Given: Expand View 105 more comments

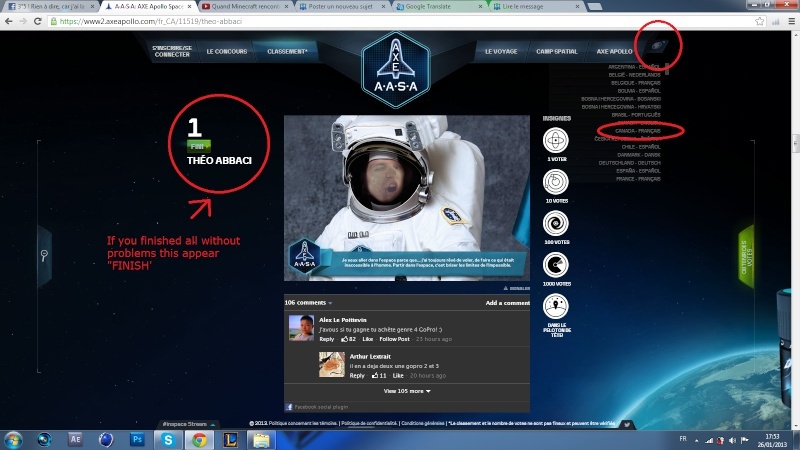Looking at the screenshot, I should pyautogui.click(x=407, y=391).
